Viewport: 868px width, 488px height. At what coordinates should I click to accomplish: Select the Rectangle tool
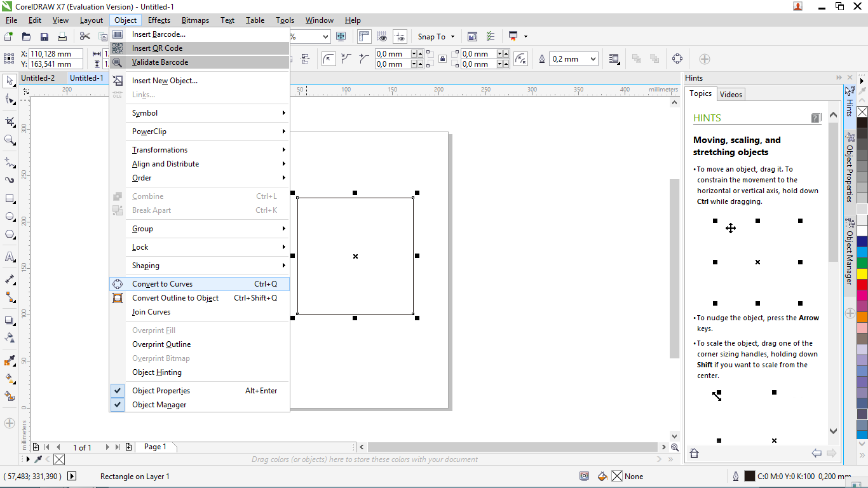coord(10,199)
